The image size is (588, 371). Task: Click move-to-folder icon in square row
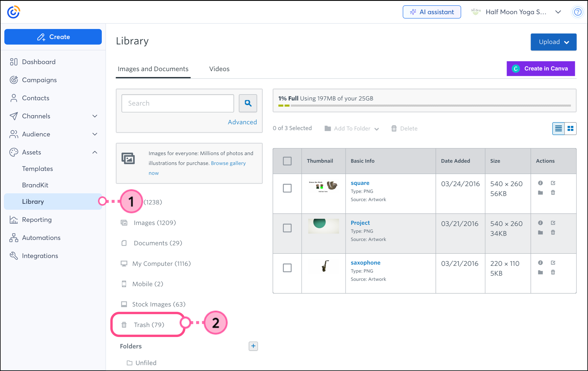coord(540,193)
